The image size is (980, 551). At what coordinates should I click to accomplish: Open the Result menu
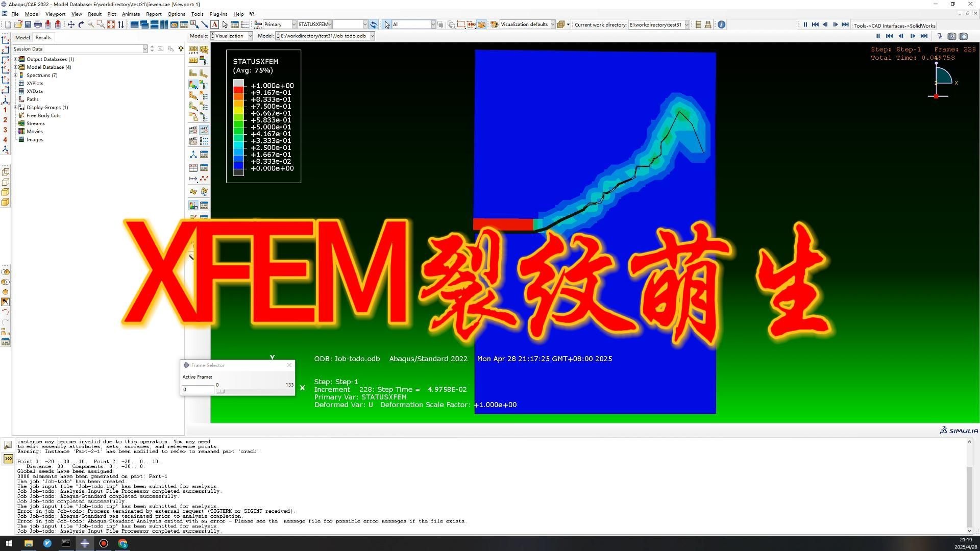point(94,14)
